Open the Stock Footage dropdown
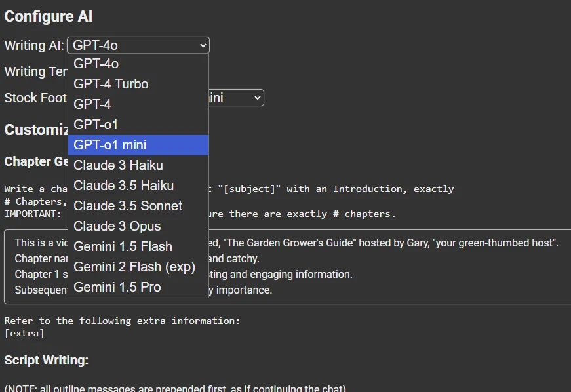 coord(236,98)
